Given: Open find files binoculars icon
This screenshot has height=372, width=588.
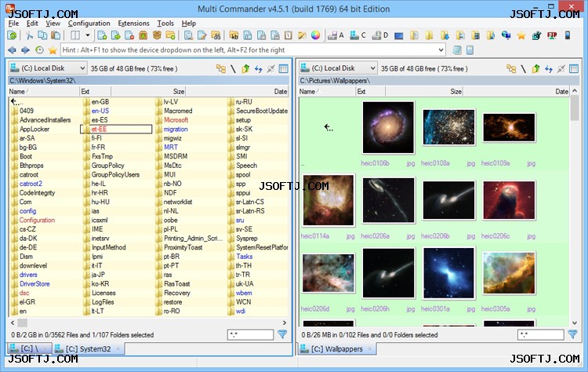Looking at the screenshot, I should point(216,35).
